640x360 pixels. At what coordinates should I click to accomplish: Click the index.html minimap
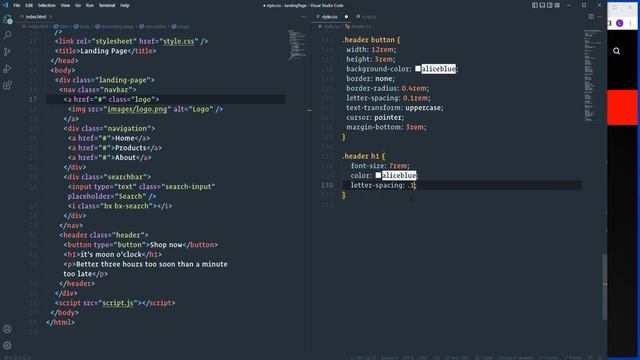[297, 45]
